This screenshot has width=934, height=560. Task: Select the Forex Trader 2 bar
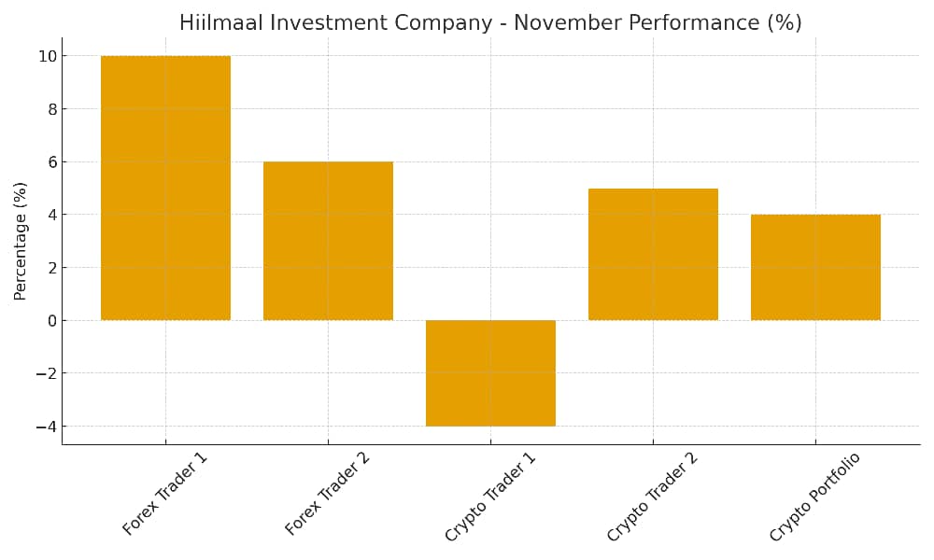click(328, 241)
